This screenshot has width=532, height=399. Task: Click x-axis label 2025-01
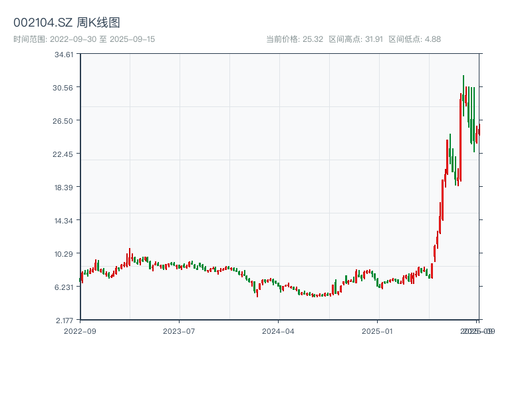coord(377,331)
